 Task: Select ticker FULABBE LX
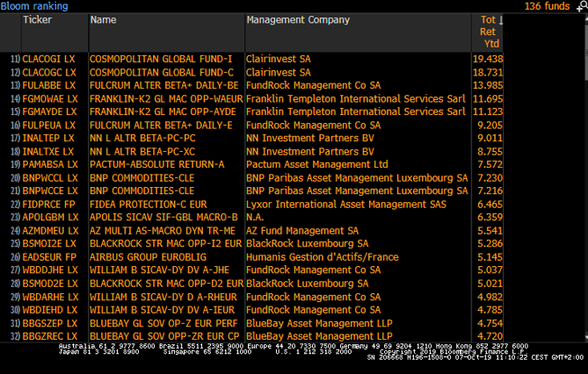48,85
